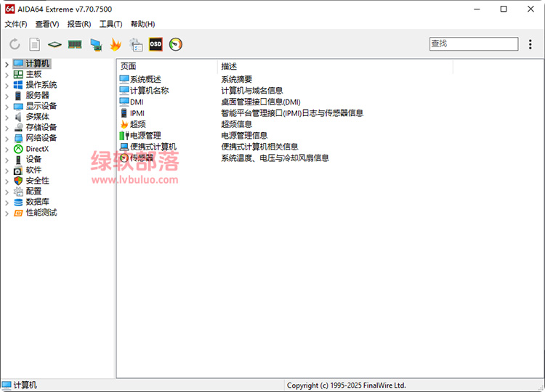Launch system stability test flame icon

coord(116,44)
